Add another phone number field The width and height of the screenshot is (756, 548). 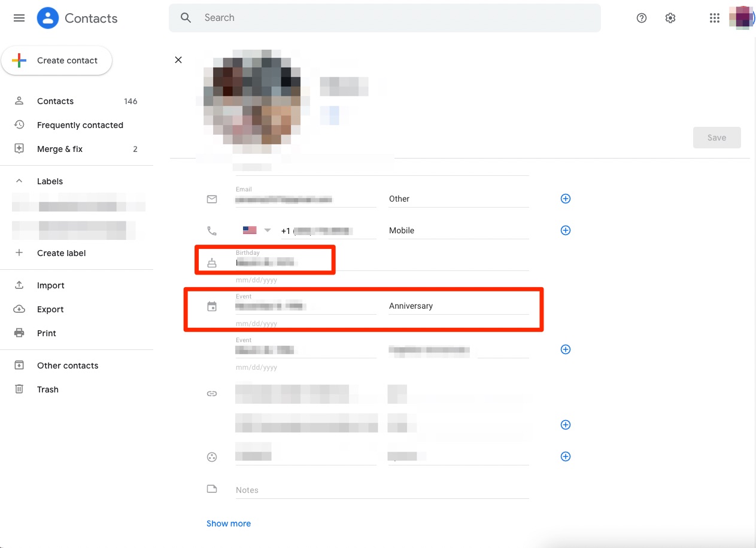tap(565, 230)
